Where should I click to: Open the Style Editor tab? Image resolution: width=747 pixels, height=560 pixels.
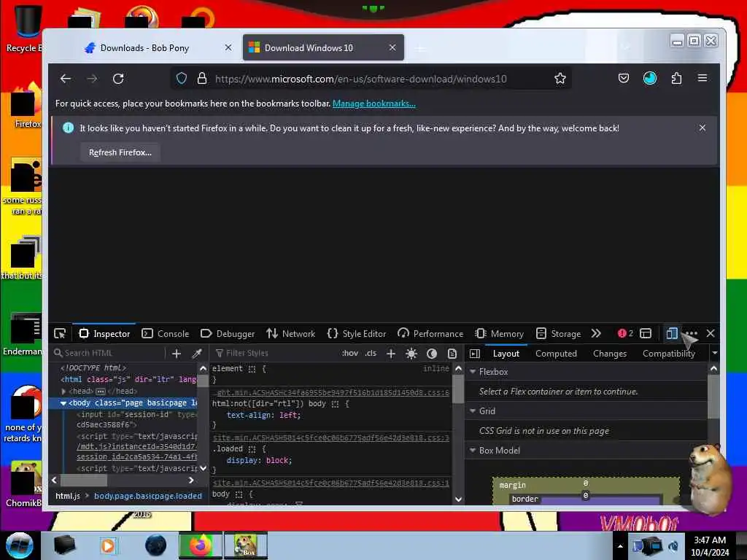[x=357, y=333]
